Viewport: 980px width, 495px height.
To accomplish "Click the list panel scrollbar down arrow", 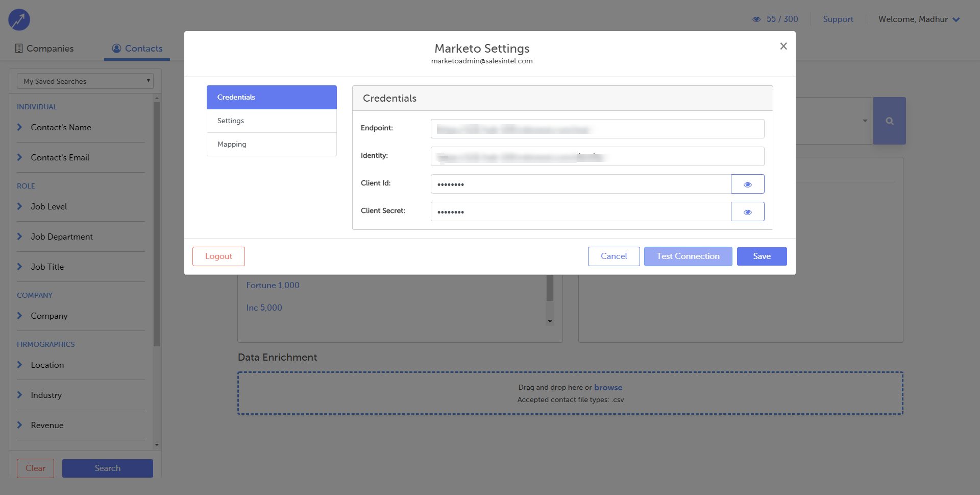I will (x=550, y=321).
